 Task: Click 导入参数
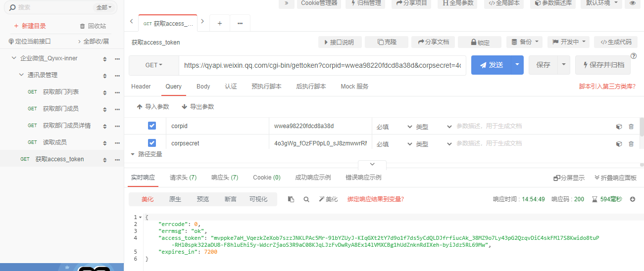[x=153, y=107]
